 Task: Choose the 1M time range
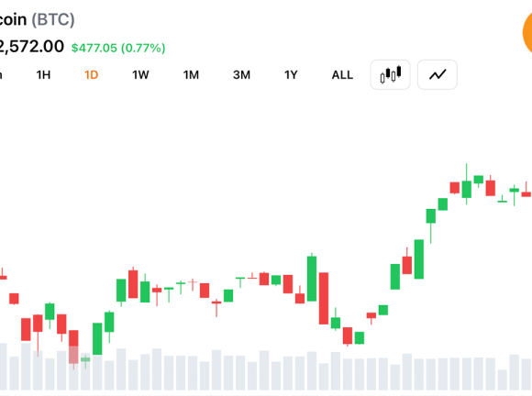point(191,75)
